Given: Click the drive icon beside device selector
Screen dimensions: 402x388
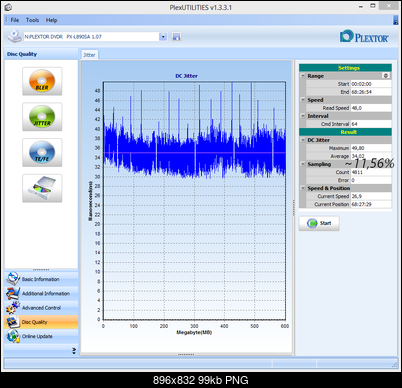Looking at the screenshot, I should click(x=14, y=36).
